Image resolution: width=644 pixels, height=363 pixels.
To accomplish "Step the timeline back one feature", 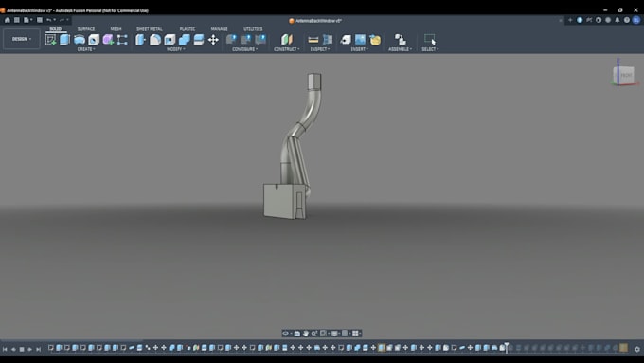I will tap(13, 349).
